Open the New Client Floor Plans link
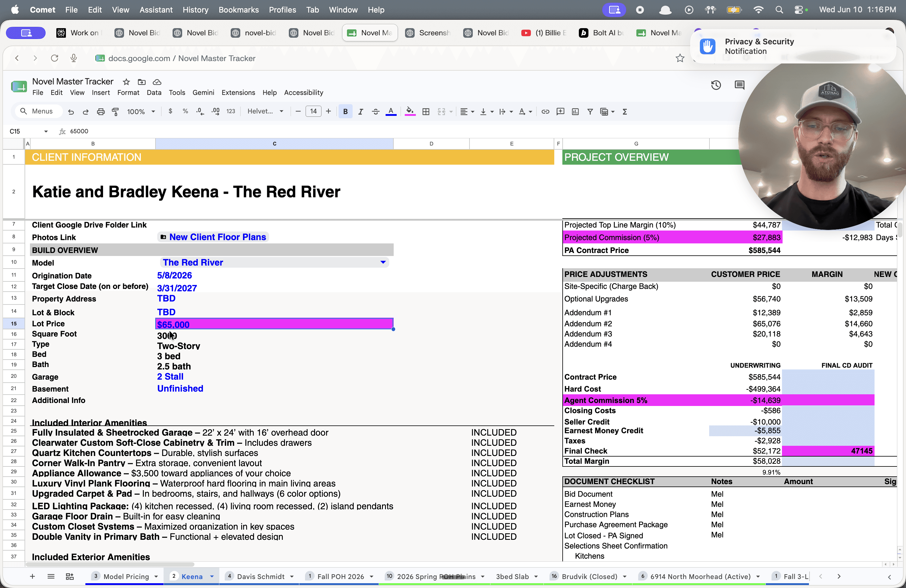 pyautogui.click(x=218, y=237)
